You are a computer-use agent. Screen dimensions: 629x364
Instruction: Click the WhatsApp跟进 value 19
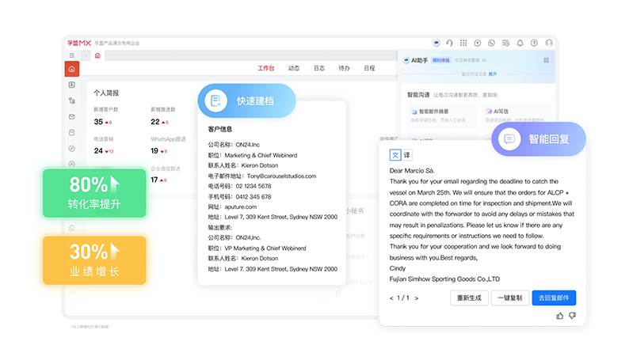click(x=154, y=150)
